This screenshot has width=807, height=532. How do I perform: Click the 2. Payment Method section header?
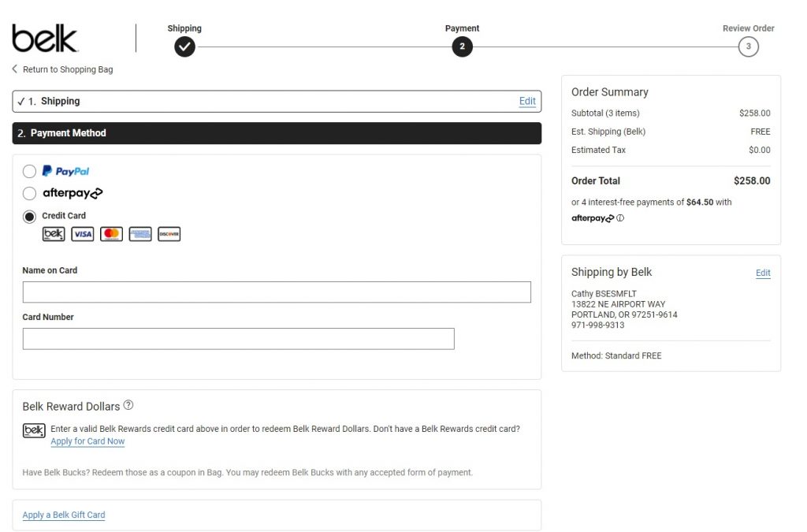tap(276, 133)
